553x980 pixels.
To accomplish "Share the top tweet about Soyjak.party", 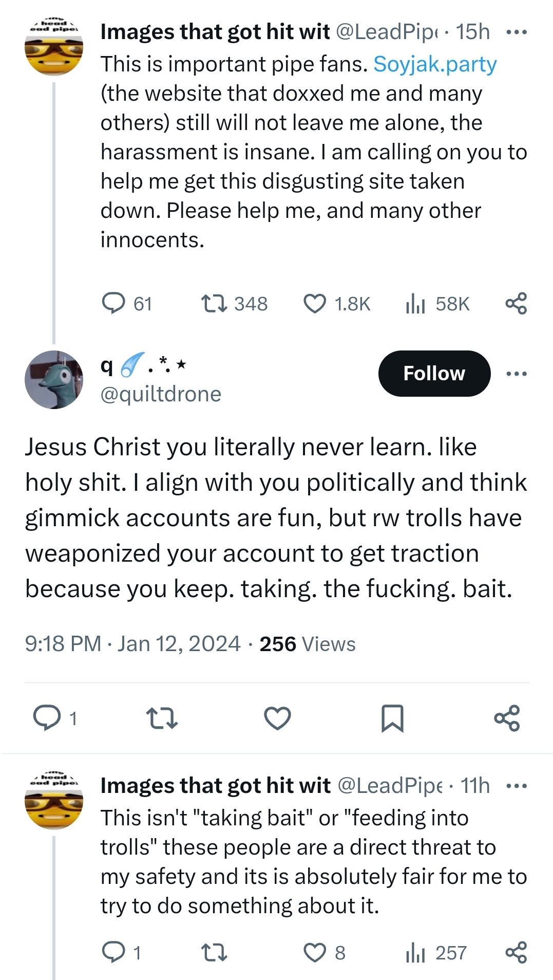I will click(x=516, y=303).
